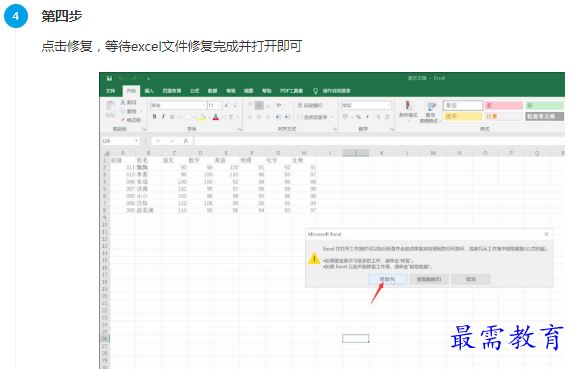Click the Cancel (取消) button in dialog
Image resolution: width=572 pixels, height=369 pixels.
(471, 279)
